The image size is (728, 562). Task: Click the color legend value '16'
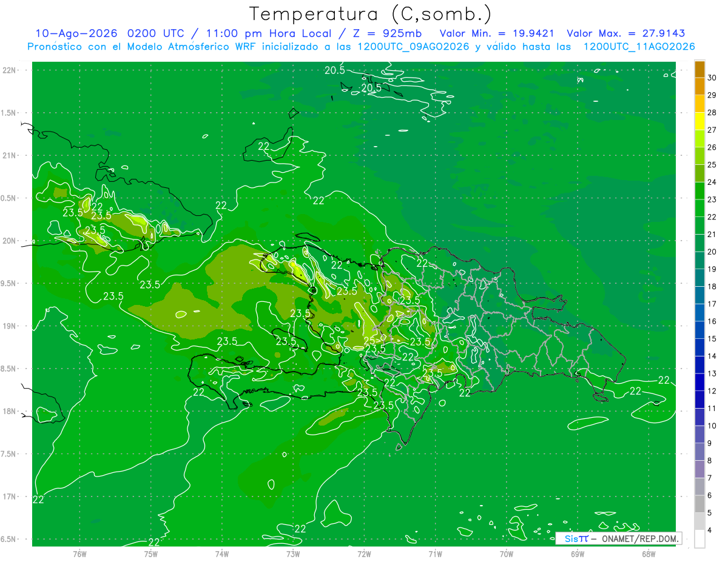coord(712,321)
